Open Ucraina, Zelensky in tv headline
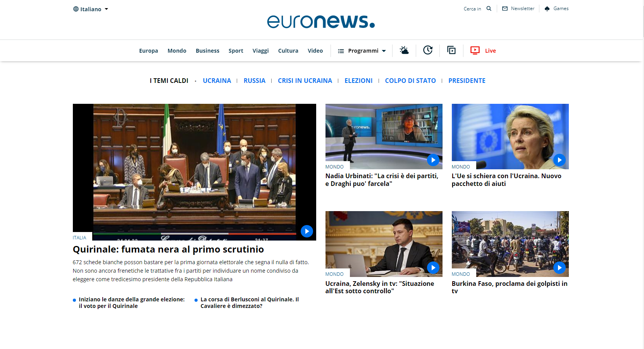 (x=380, y=287)
